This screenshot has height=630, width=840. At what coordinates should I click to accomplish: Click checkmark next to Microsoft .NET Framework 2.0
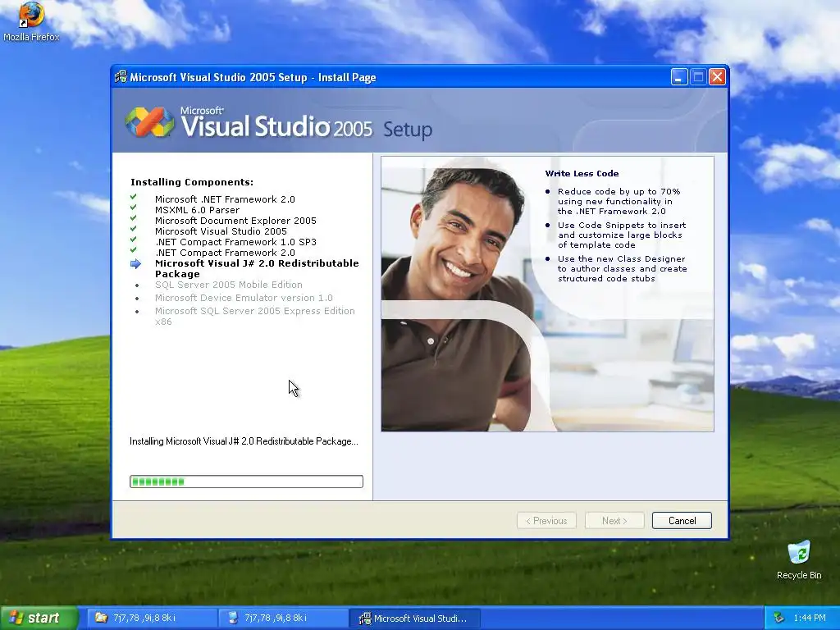[x=134, y=197]
